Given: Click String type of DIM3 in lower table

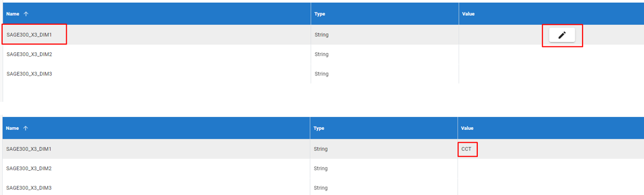Looking at the screenshot, I should point(321,188).
